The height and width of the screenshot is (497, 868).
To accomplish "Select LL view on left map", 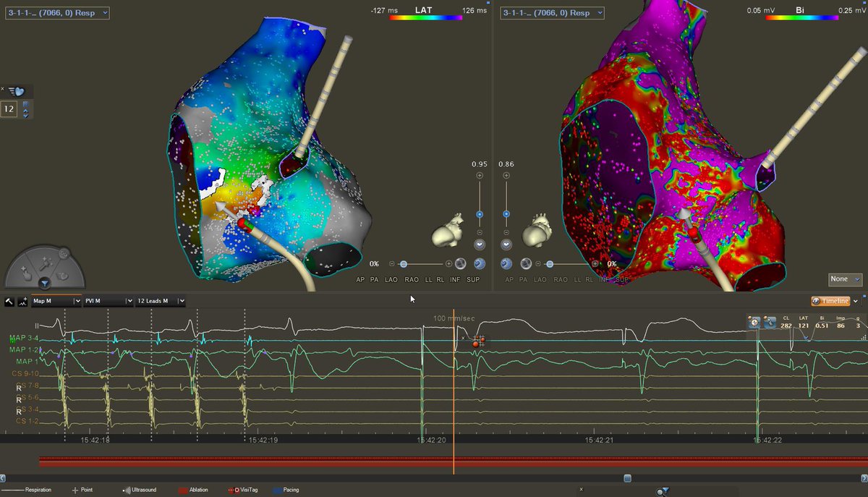I will click(428, 279).
